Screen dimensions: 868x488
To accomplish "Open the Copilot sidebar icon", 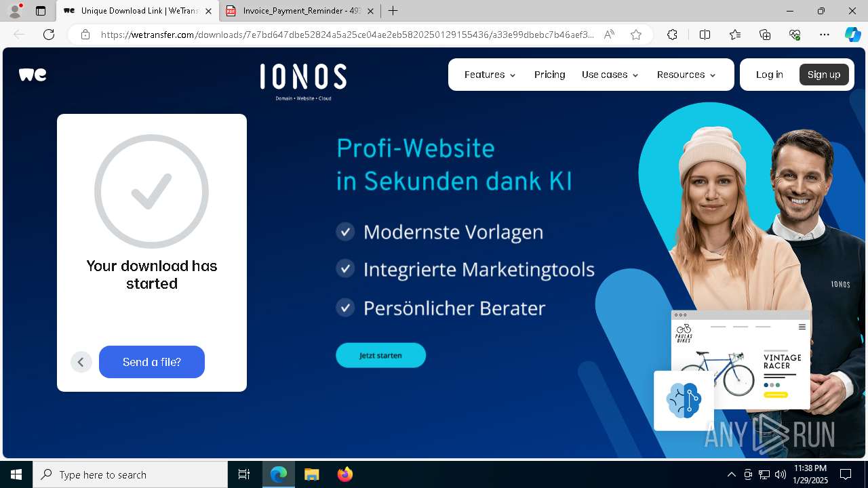I will [x=852, y=35].
